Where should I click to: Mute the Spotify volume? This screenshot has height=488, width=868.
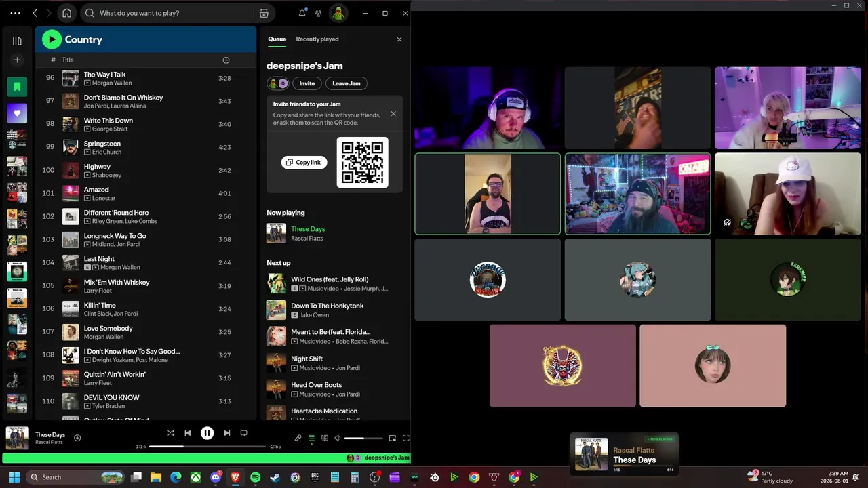pos(338,438)
